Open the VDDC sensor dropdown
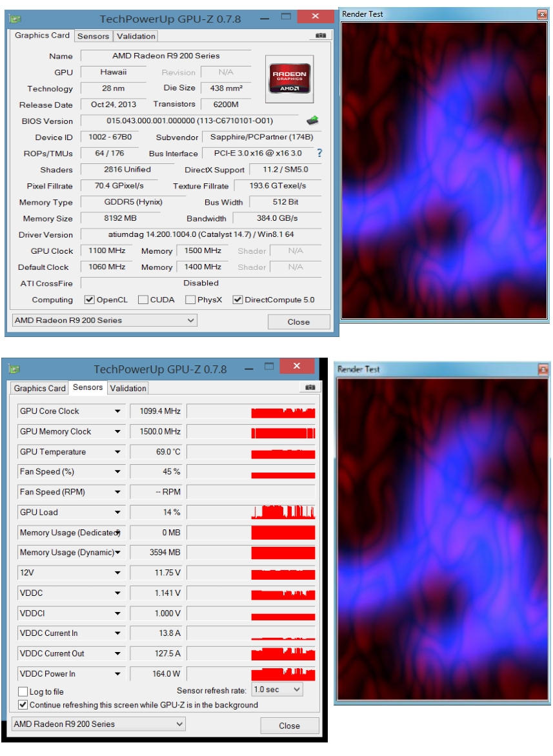 click(117, 593)
